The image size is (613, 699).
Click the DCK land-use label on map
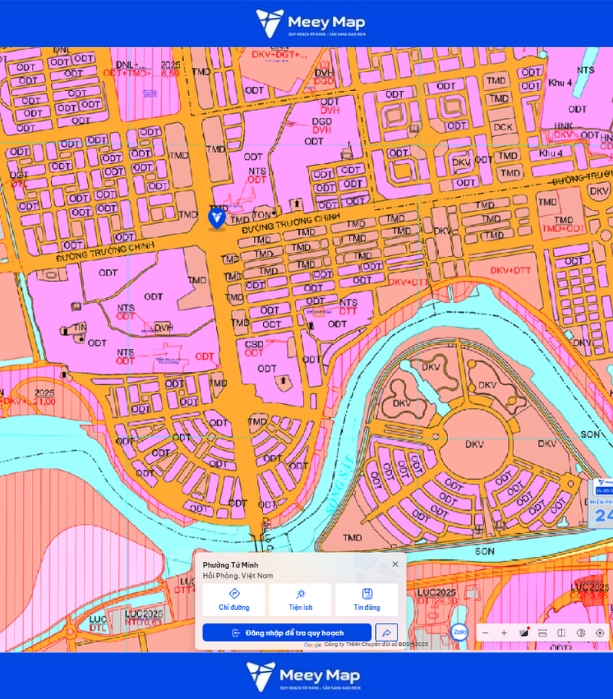click(503, 127)
